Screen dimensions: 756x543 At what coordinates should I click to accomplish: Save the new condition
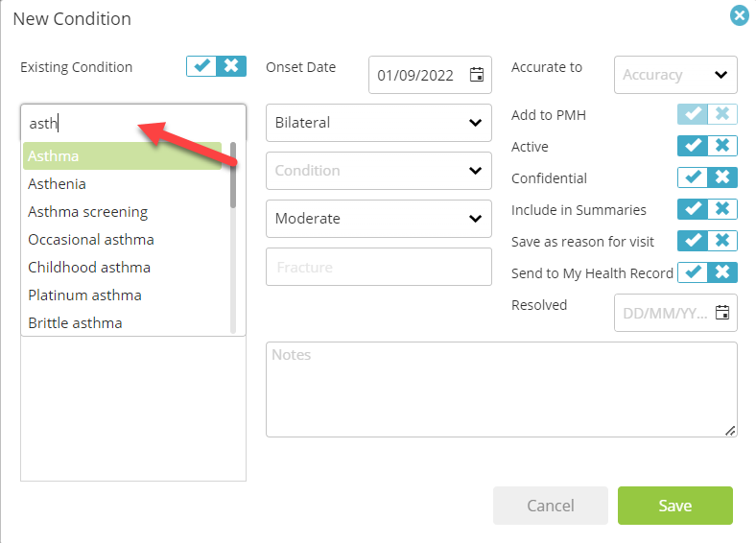(675, 506)
